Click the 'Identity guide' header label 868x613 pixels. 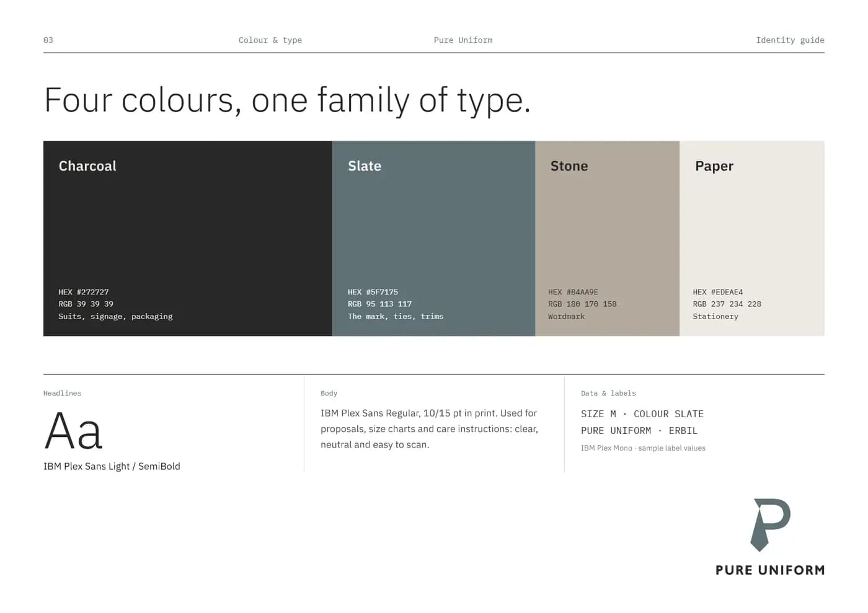coord(790,40)
